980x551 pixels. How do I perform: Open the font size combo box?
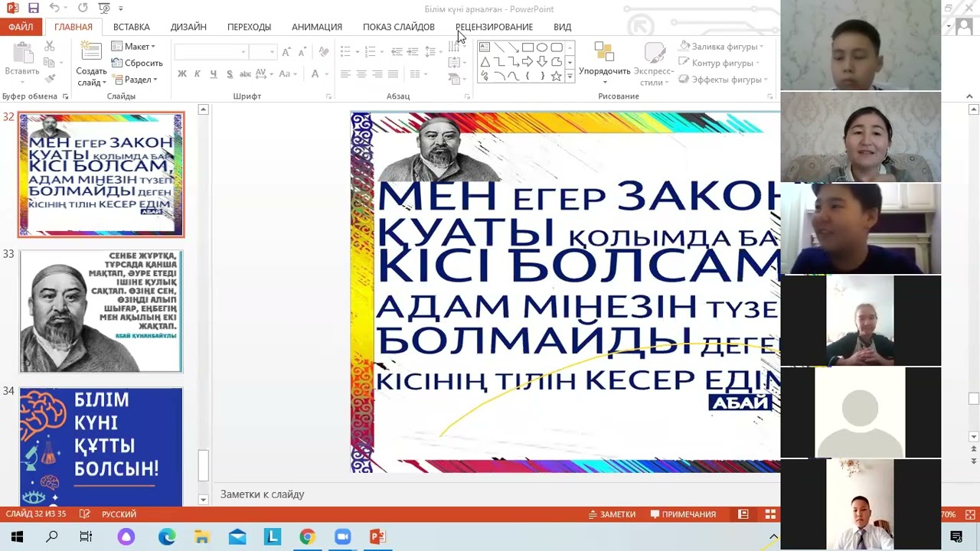(x=263, y=52)
